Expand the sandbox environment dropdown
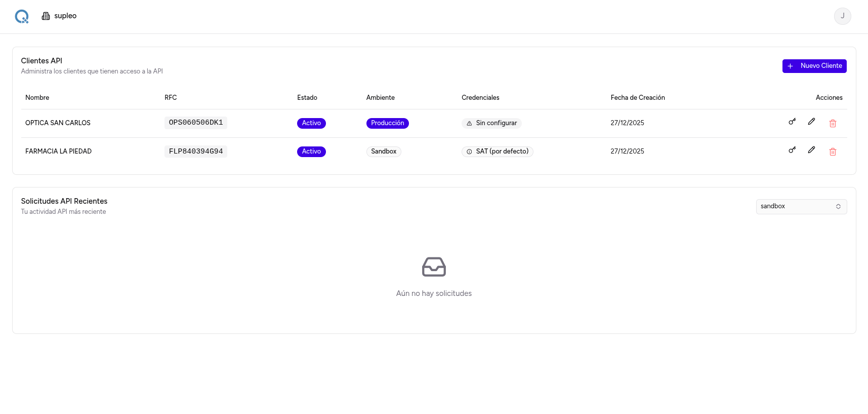The height and width of the screenshot is (414, 868). coord(801,207)
